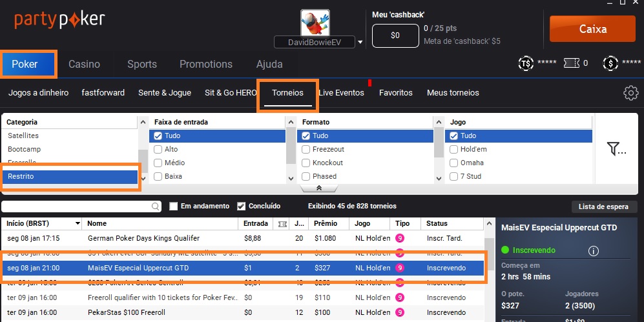Select MaisEV Especial Uppercut GTD row
644x322 pixels.
pos(243,268)
